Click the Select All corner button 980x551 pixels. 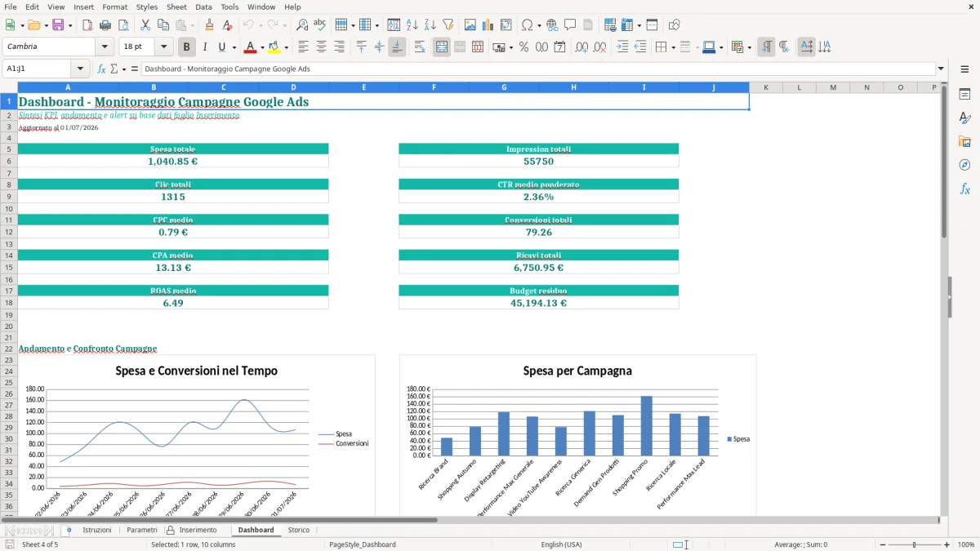(x=9, y=87)
